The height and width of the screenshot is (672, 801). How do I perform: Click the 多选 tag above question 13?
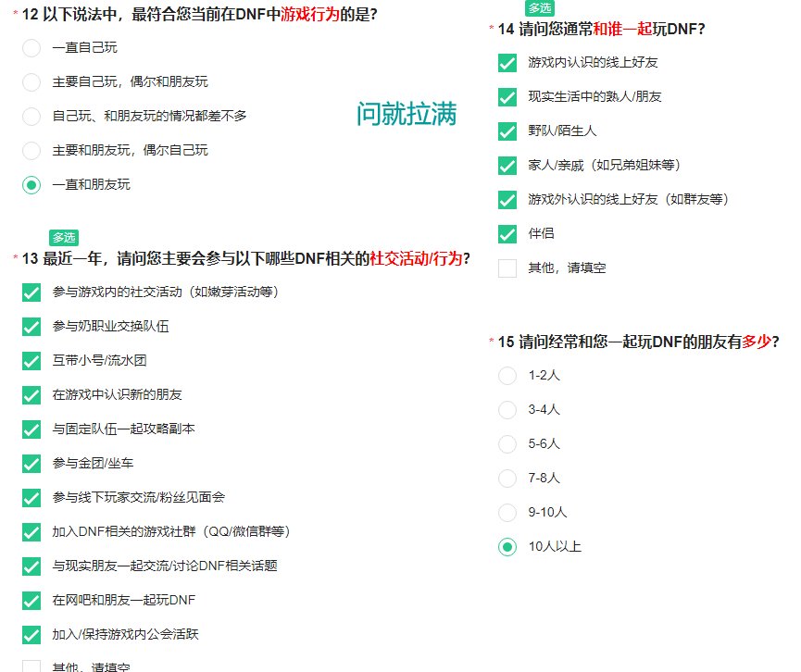pos(64,238)
